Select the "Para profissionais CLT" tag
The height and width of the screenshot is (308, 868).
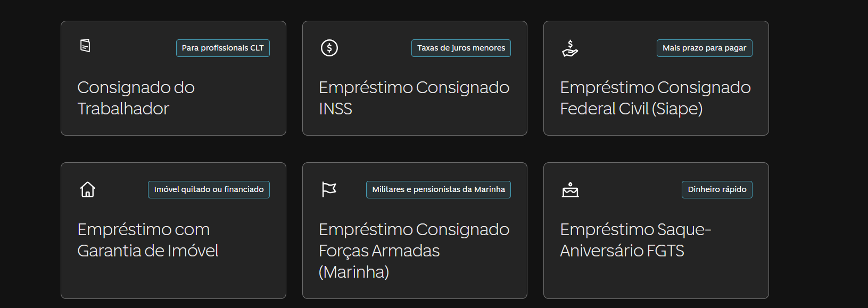[222, 48]
